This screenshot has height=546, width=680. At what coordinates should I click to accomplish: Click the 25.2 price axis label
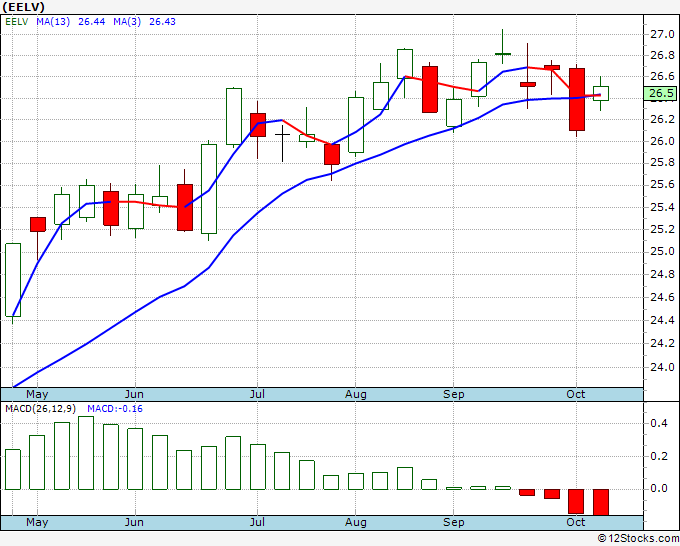pos(662,229)
